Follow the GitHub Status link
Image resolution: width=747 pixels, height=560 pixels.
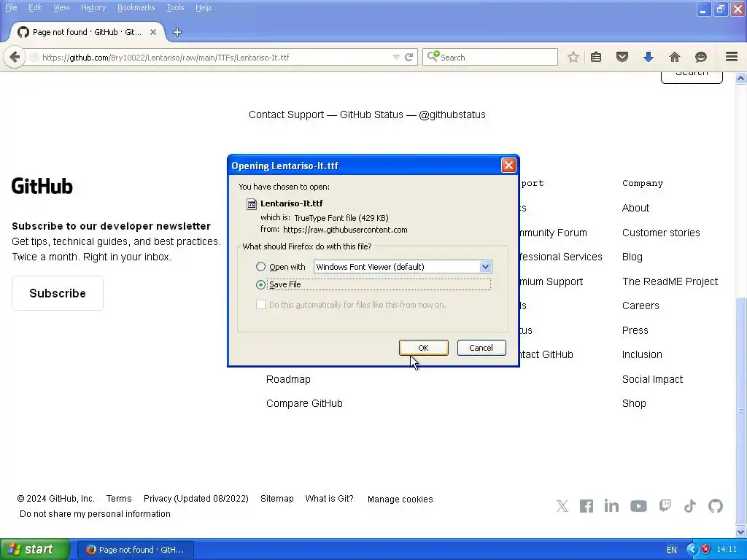tap(371, 114)
